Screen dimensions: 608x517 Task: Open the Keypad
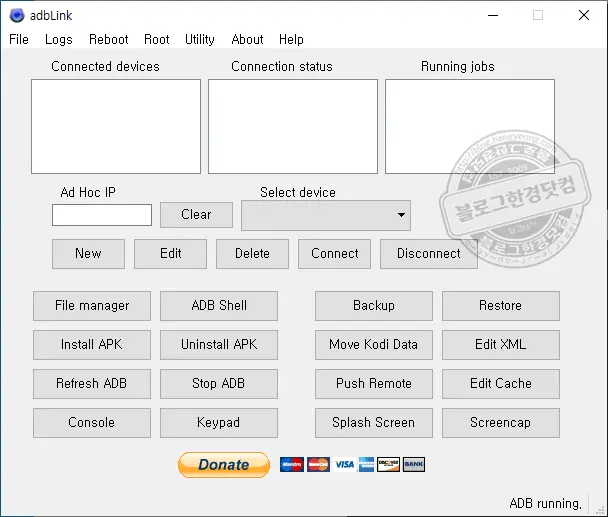point(219,422)
